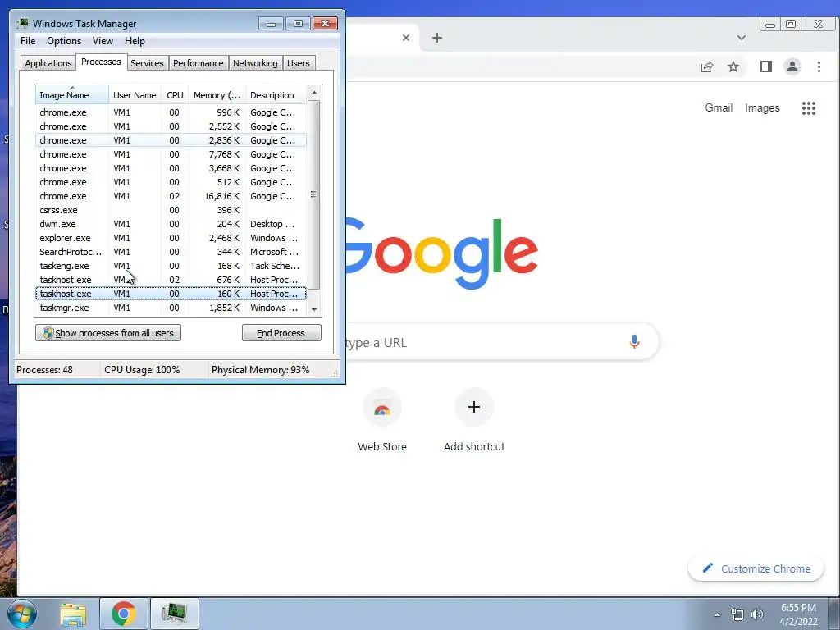The image size is (840, 630).
Task: Click the Task Manager taskbar icon
Action: (175, 614)
